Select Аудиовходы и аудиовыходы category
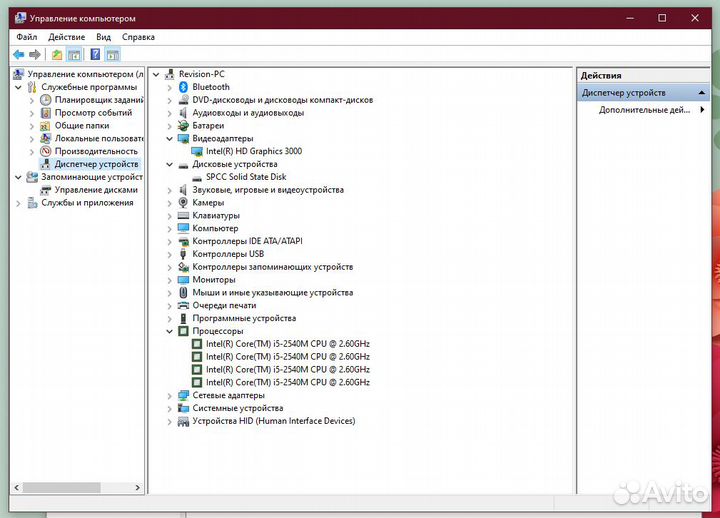Viewport: 720px width, 518px height. pyautogui.click(x=248, y=113)
